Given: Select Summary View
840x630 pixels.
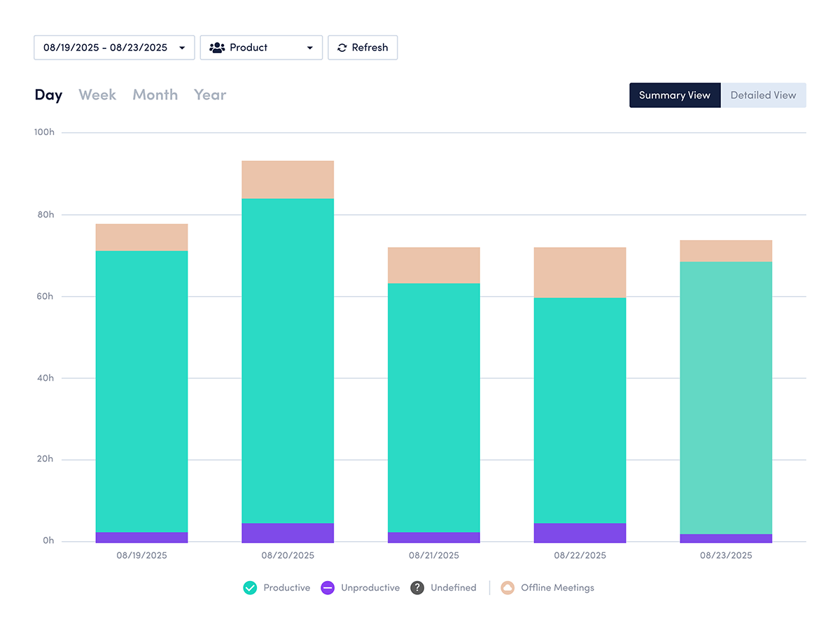Looking at the screenshot, I should click(x=674, y=94).
